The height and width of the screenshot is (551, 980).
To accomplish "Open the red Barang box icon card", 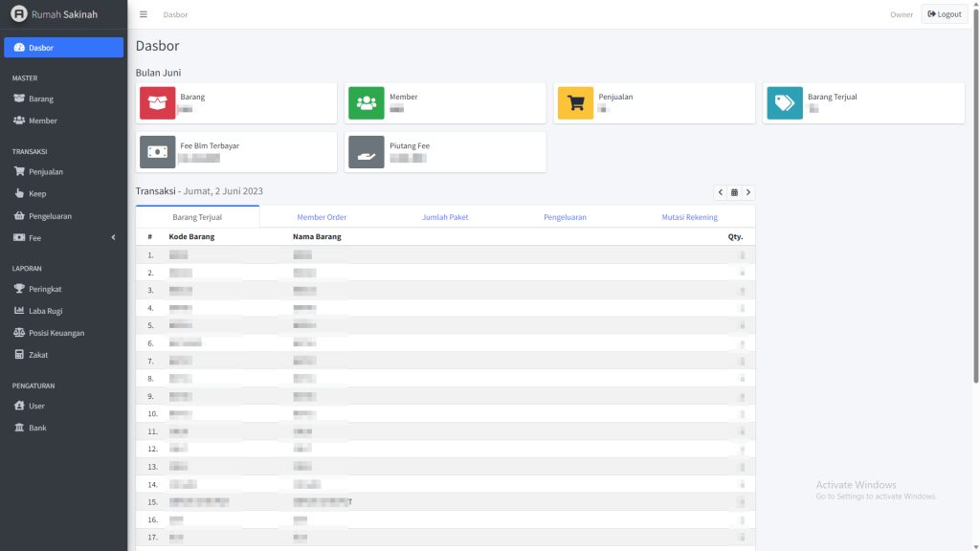I will click(157, 103).
